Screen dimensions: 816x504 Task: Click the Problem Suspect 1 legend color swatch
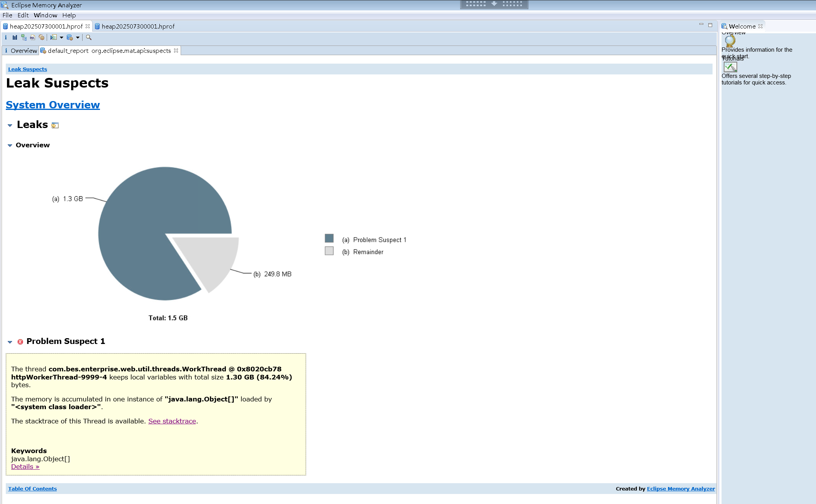[x=329, y=238]
